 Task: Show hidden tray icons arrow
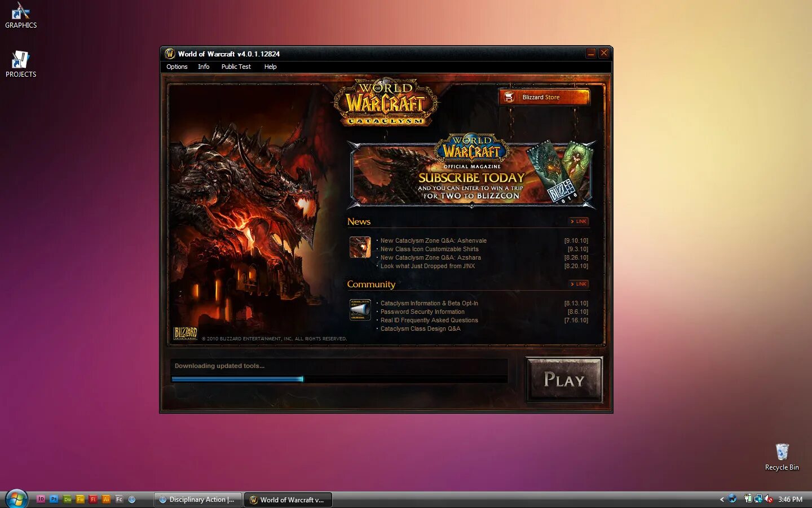[722, 499]
